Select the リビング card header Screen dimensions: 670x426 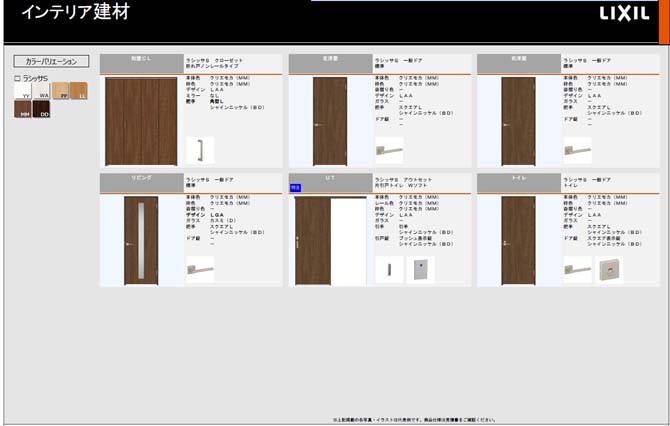coord(141,183)
